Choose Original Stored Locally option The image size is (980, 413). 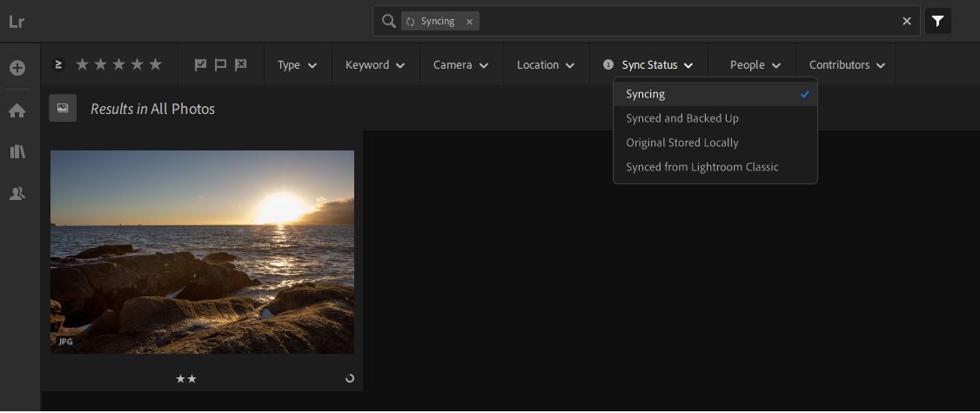tap(682, 143)
